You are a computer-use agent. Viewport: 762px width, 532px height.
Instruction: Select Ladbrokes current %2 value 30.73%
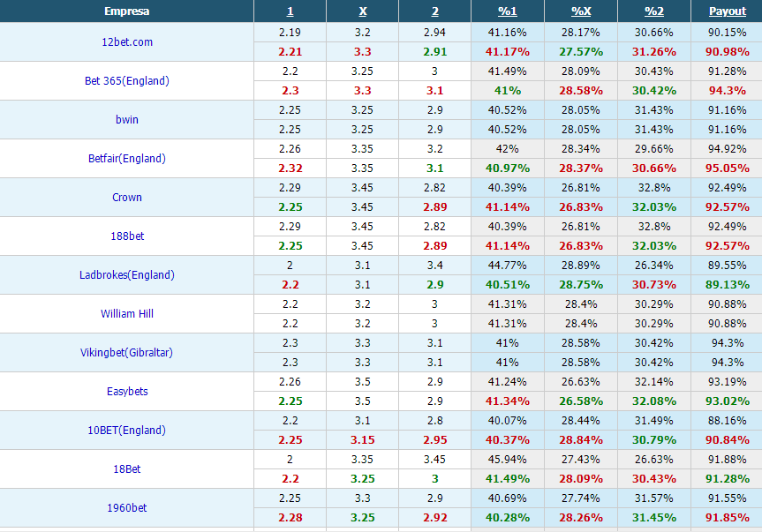[x=654, y=285]
